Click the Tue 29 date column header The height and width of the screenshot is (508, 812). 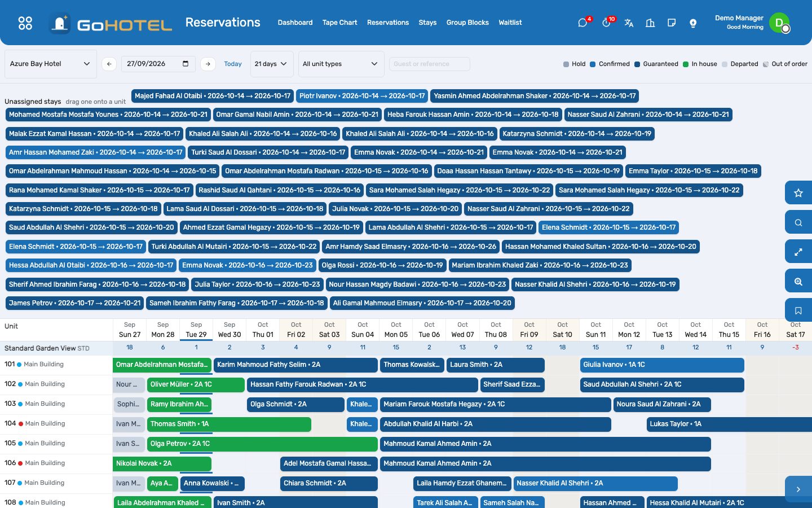196,330
